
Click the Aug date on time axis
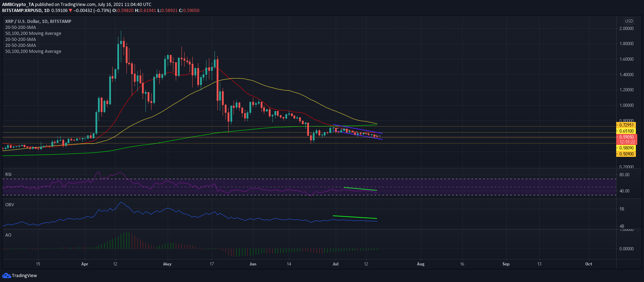pyautogui.click(x=421, y=264)
